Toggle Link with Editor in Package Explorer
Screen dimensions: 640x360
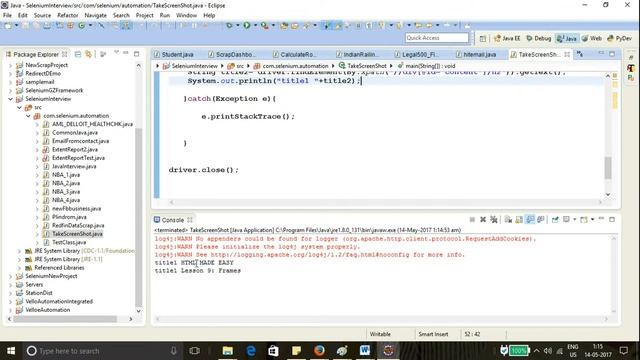(x=88, y=54)
